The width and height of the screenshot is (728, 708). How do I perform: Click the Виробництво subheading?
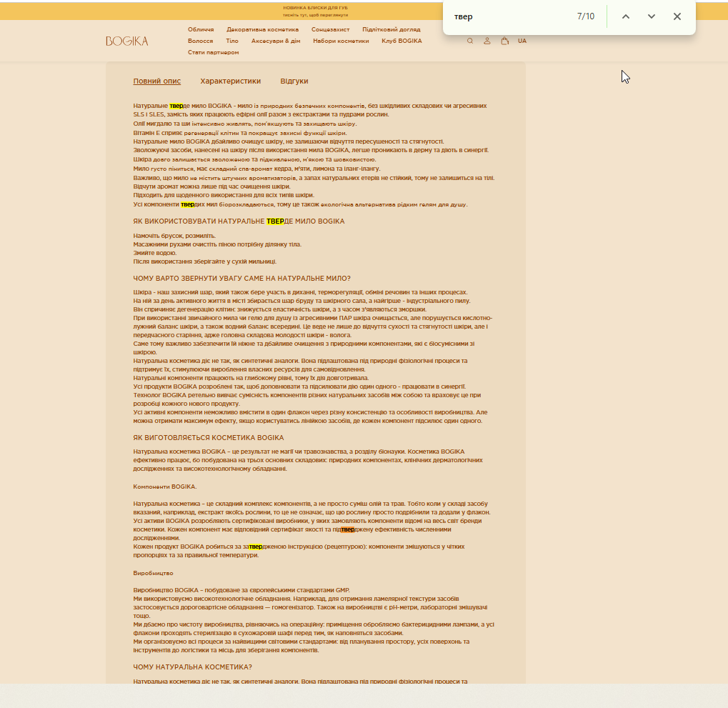153,573
